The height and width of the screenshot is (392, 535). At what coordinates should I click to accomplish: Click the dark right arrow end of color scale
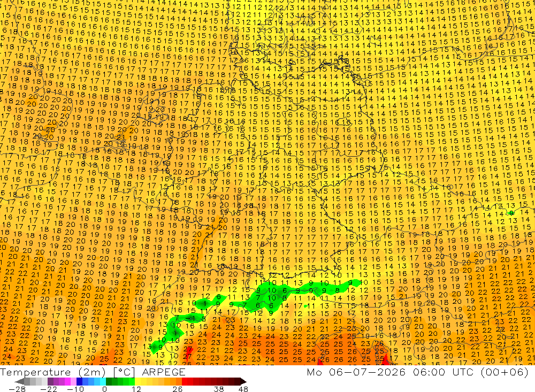[243, 381]
